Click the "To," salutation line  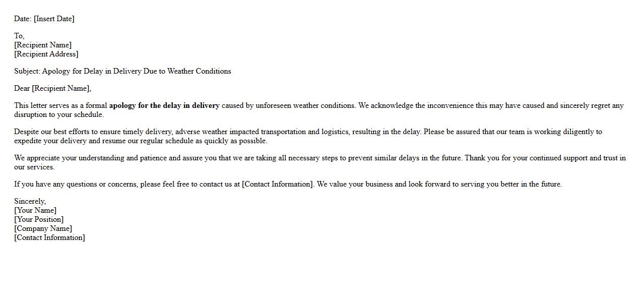(x=19, y=36)
